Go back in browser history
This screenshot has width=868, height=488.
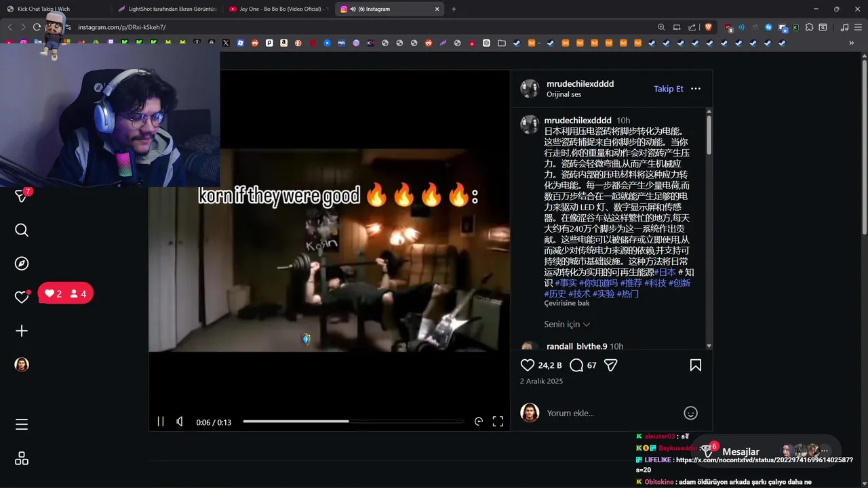click(9, 27)
